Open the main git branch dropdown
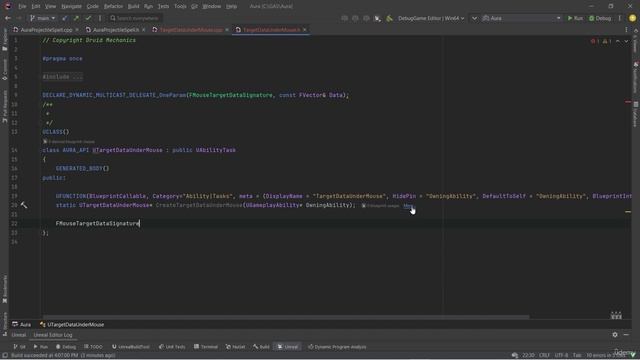Screen dimensions: 640x360 tap(42, 18)
